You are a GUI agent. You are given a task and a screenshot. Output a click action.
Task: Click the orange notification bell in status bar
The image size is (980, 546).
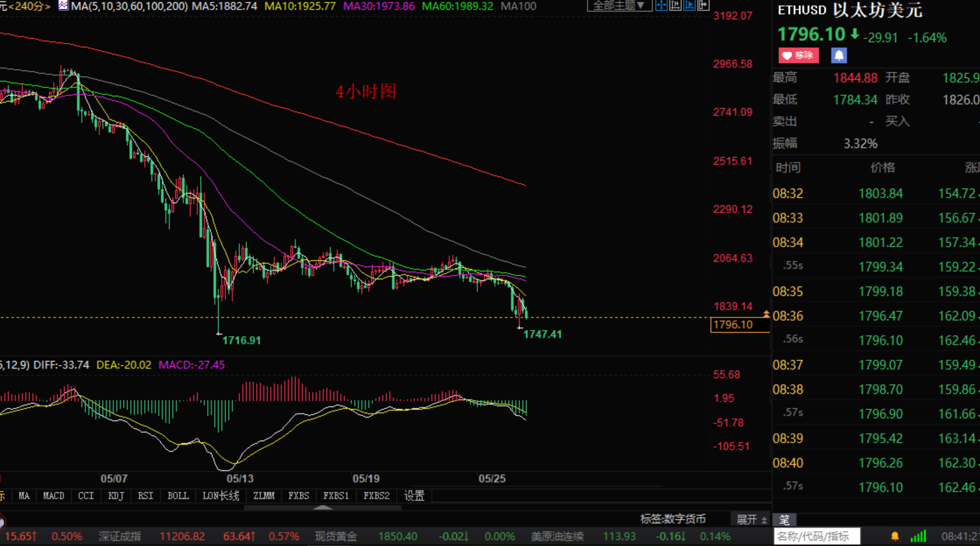pos(895,536)
